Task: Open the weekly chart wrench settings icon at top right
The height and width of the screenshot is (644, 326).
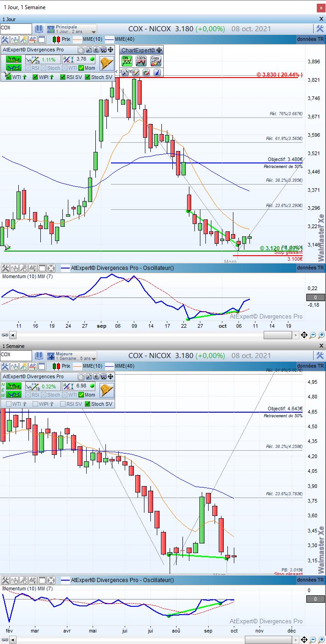Action: [320, 355]
